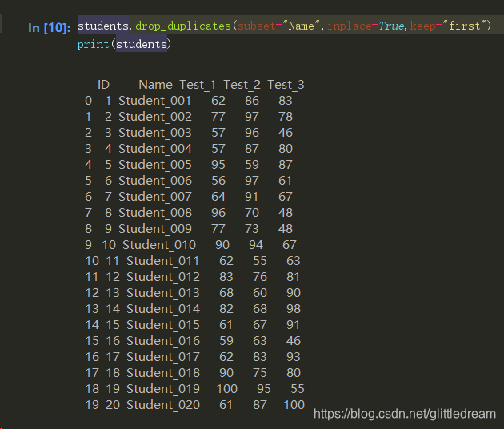The width and height of the screenshot is (504, 429).
Task: Select the Student_013 name cell
Action: 163,293
